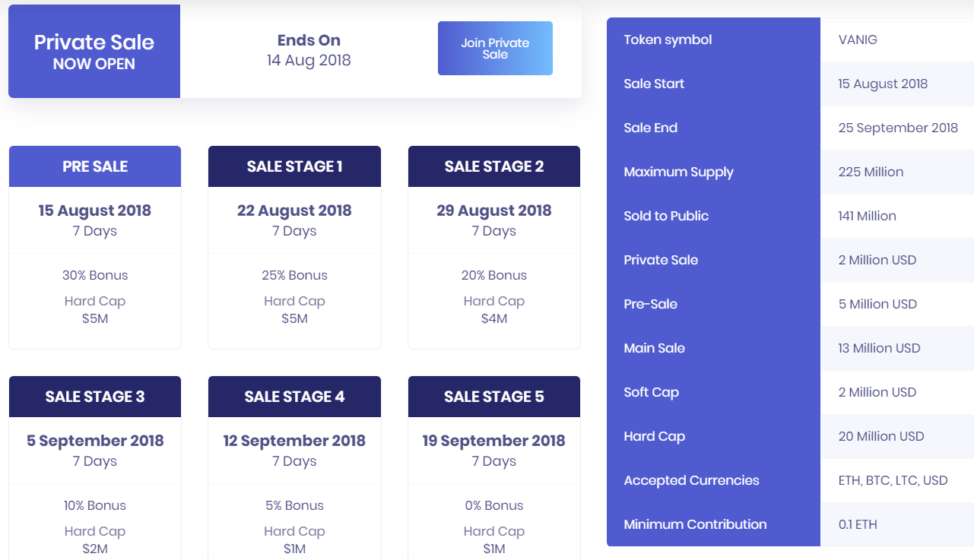Image resolution: width=974 pixels, height=560 pixels.
Task: Click the Sale End 25 September 2018 value
Action: point(898,128)
